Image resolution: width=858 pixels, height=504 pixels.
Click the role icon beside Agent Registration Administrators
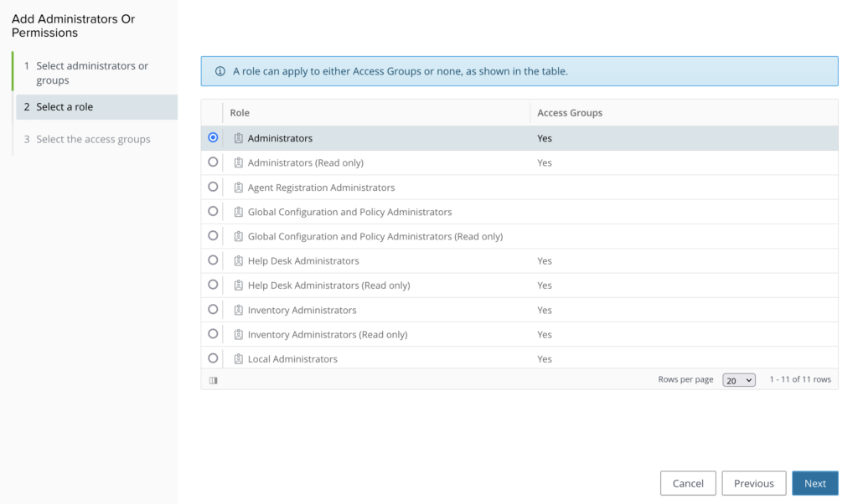[x=239, y=188]
